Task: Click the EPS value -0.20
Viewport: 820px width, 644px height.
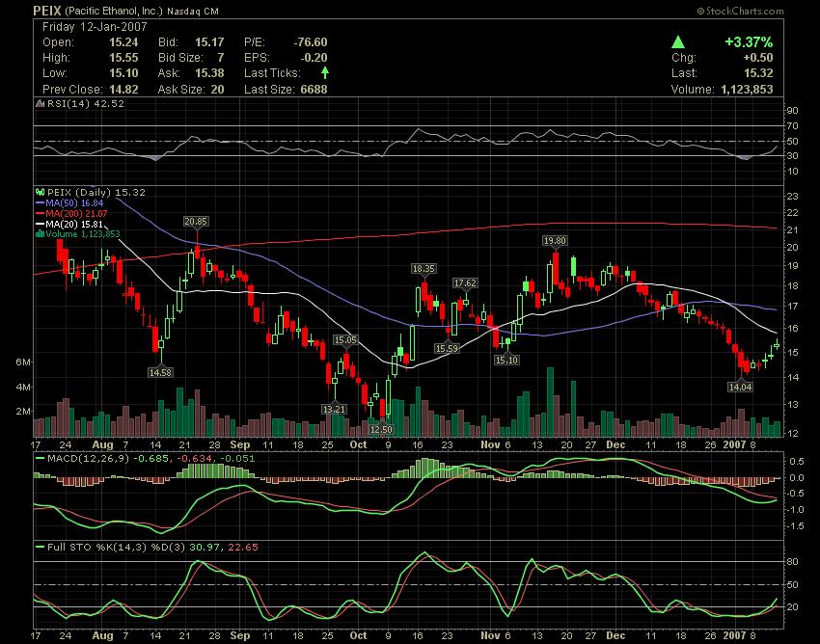Action: coord(314,58)
